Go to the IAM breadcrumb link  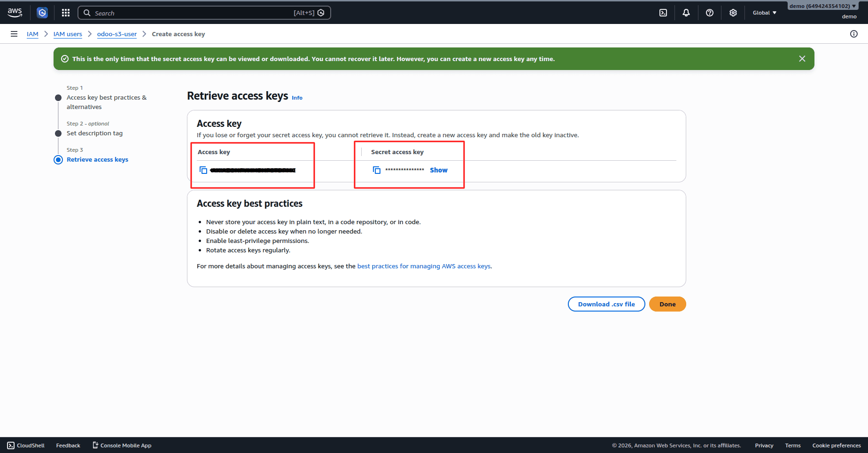coord(32,34)
